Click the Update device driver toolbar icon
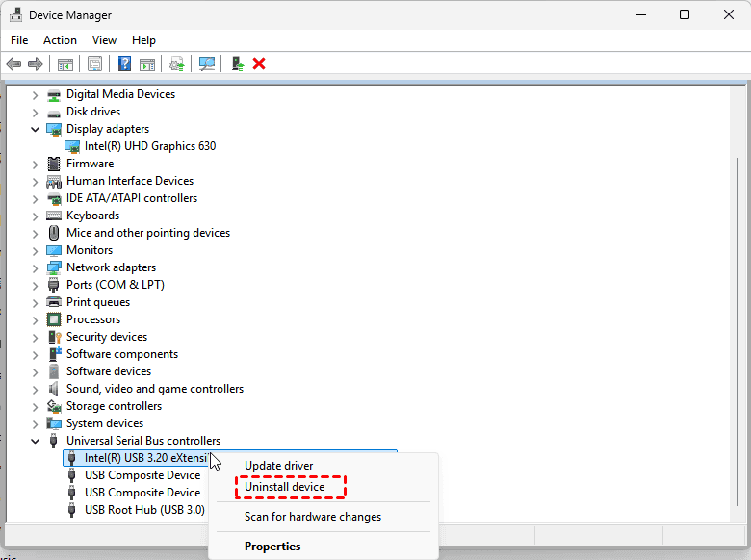751x560 pixels. [x=237, y=64]
